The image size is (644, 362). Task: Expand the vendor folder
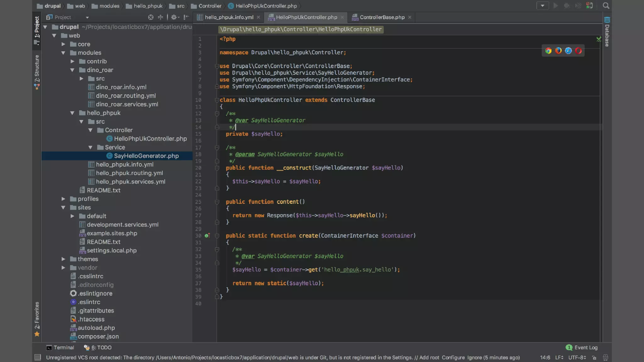(x=64, y=268)
